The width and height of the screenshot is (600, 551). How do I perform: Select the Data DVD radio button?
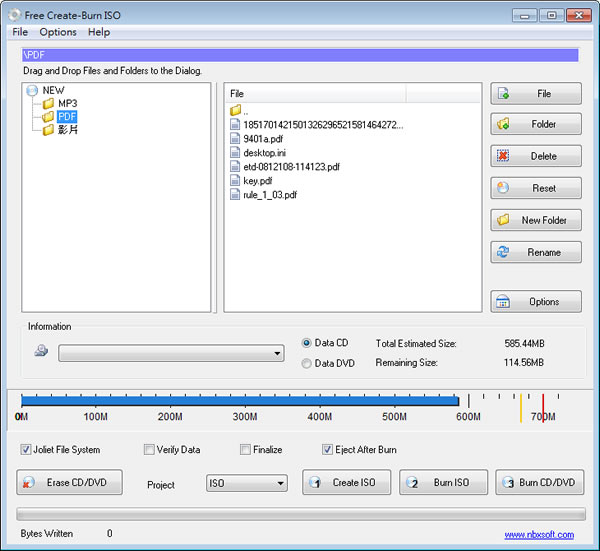(306, 364)
